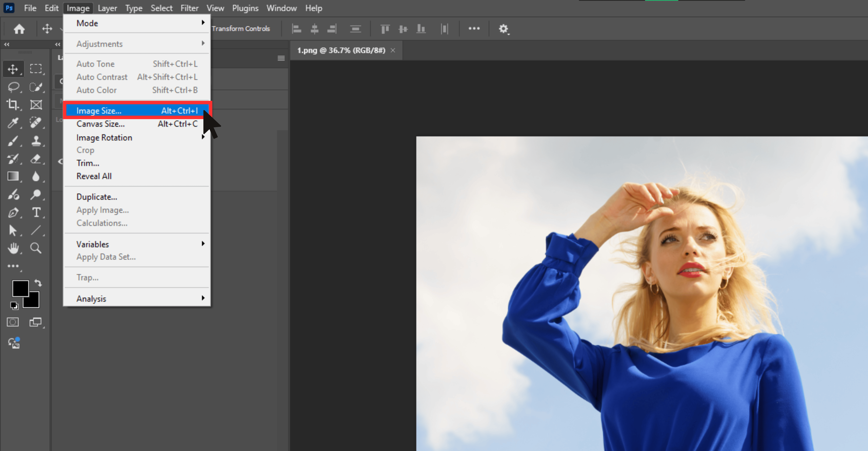Expand the Analysis submenu
Viewport: 868px width, 451px height.
click(137, 299)
